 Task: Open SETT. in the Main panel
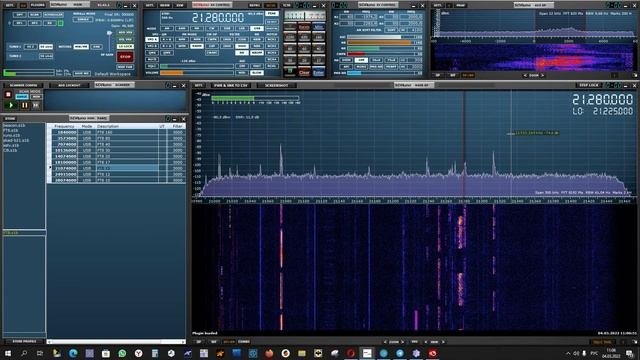[10, 5]
